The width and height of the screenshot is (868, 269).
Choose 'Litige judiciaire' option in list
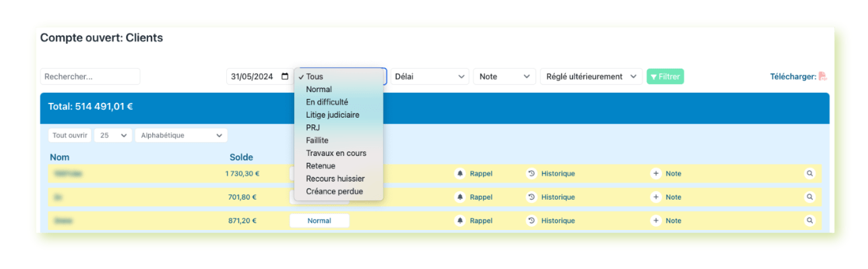(x=332, y=115)
